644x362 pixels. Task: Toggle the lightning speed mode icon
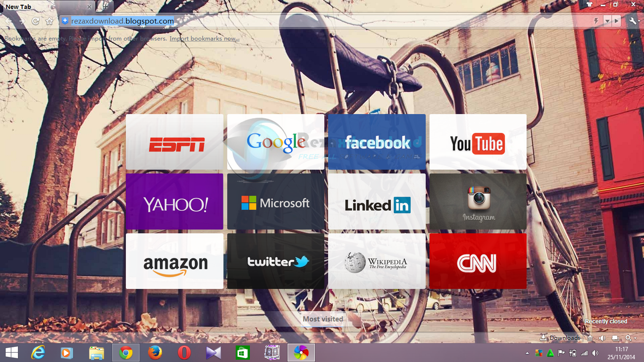click(596, 21)
